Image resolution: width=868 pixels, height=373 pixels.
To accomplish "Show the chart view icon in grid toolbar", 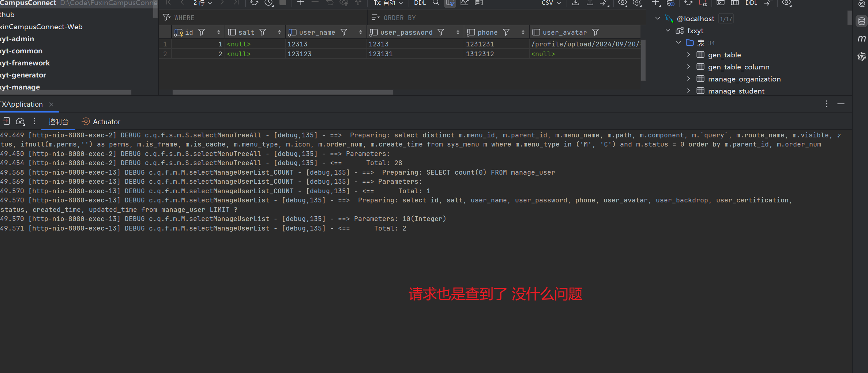I will 465,3.
